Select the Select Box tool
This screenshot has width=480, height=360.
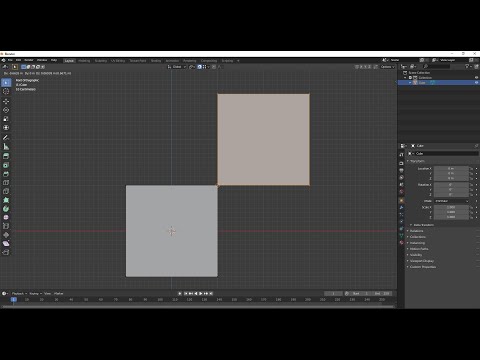point(6,82)
